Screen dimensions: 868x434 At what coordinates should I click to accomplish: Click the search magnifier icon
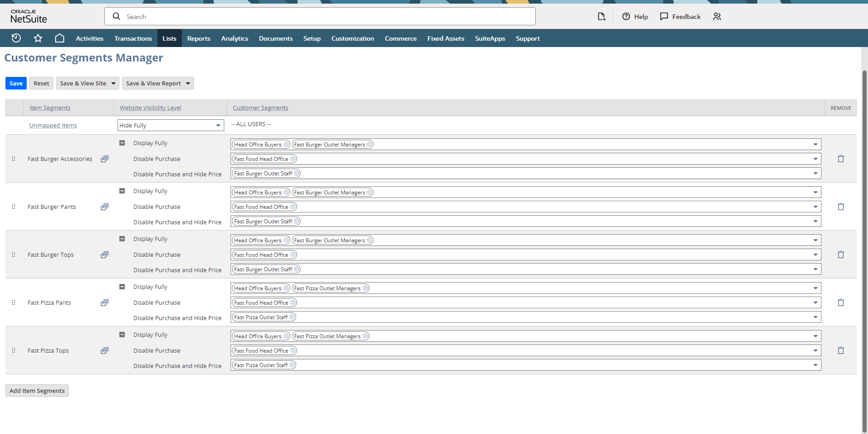117,16
